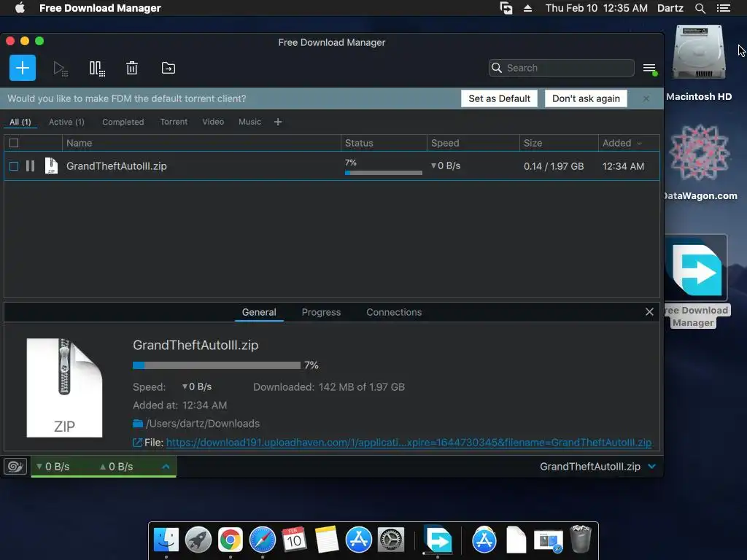The height and width of the screenshot is (560, 747).
Task: Open Notes from the dock
Action: pyautogui.click(x=326, y=540)
